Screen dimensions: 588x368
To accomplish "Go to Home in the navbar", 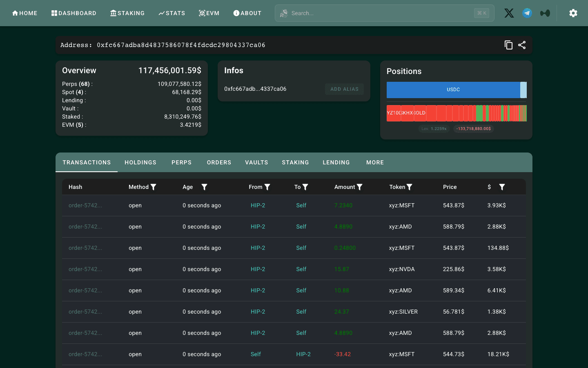I will click(x=24, y=13).
